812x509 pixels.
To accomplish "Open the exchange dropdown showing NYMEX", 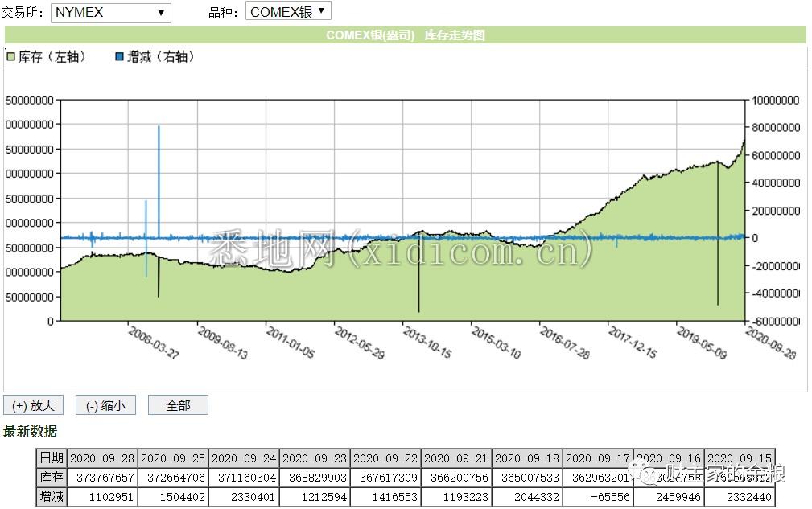I will pos(111,12).
